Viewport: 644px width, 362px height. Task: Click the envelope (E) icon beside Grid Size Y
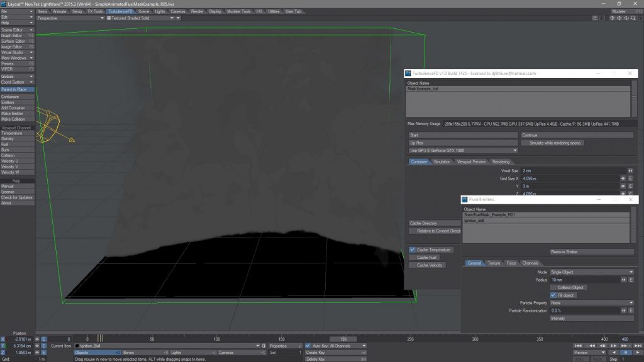pyautogui.click(x=630, y=186)
